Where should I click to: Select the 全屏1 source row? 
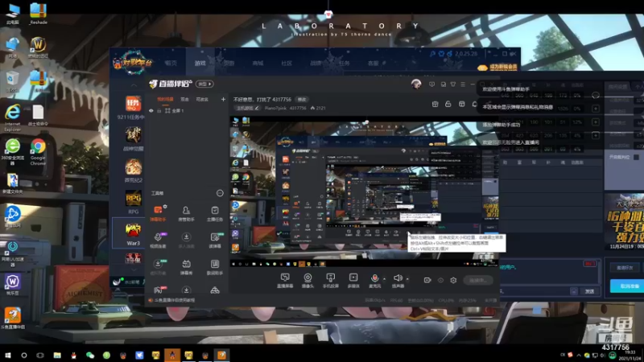(187, 111)
